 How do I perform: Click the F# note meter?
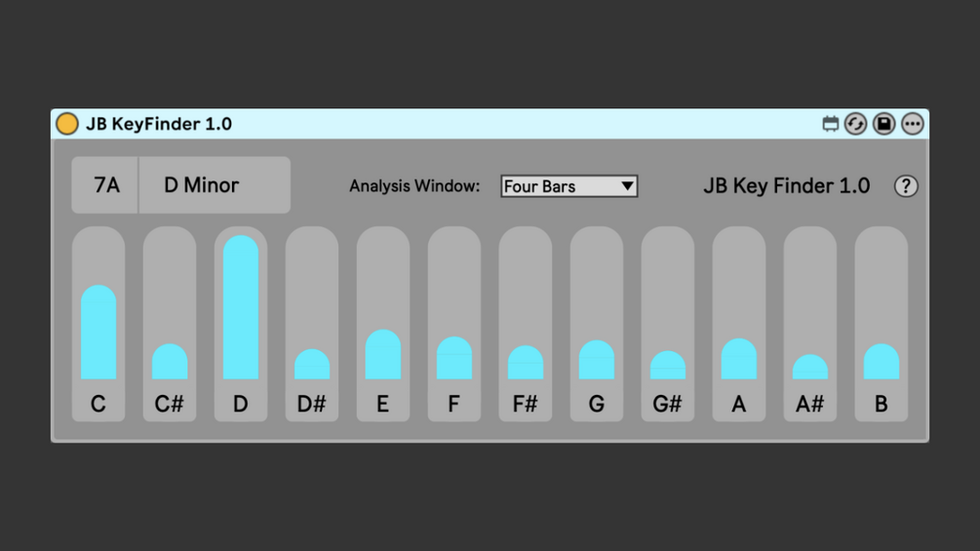coord(526,322)
